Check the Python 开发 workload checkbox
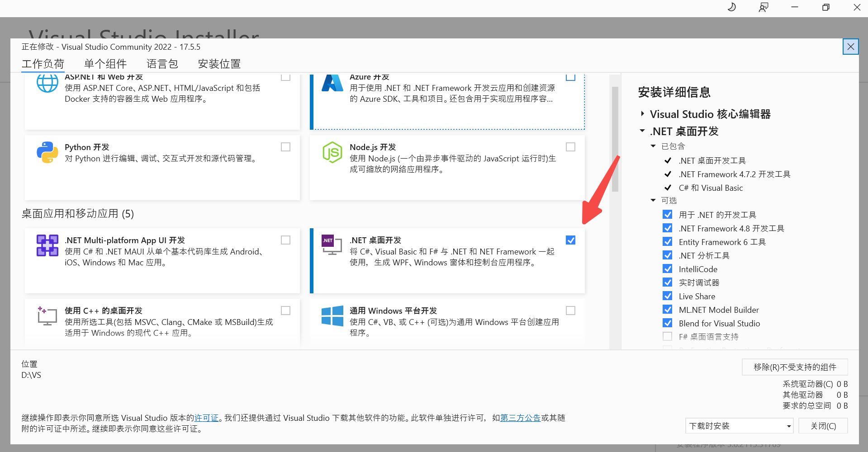 285,147
